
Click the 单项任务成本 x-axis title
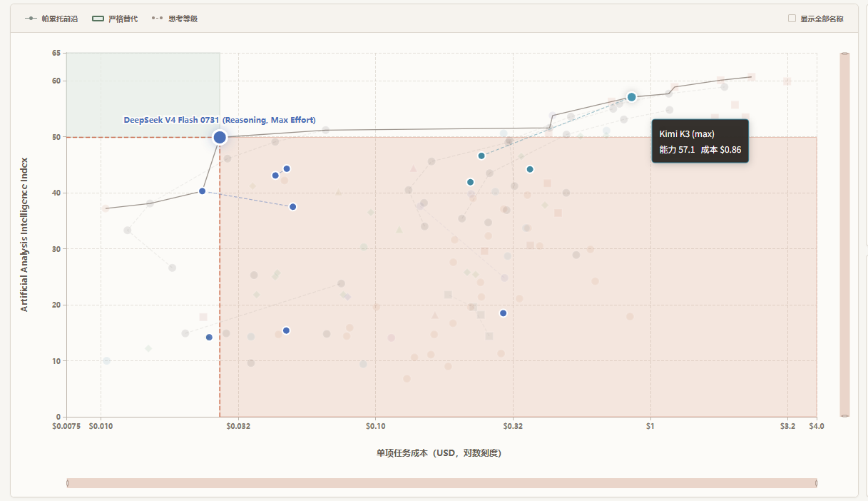pyautogui.click(x=439, y=453)
